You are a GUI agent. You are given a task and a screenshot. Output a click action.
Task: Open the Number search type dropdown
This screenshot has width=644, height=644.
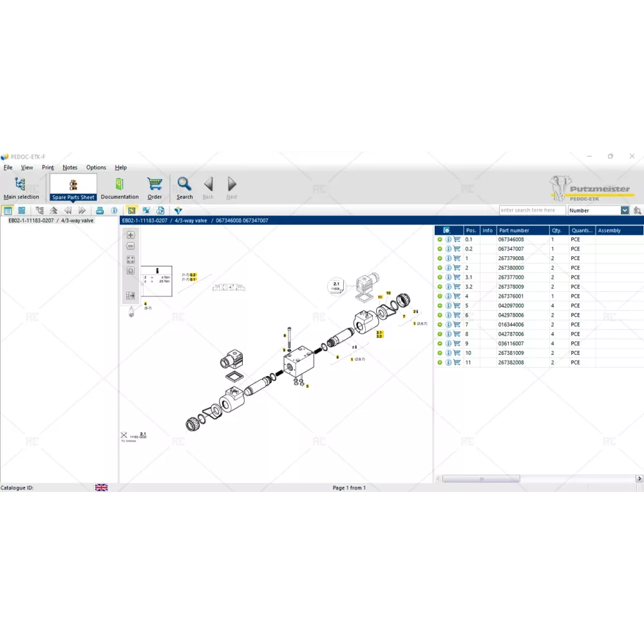tap(625, 211)
